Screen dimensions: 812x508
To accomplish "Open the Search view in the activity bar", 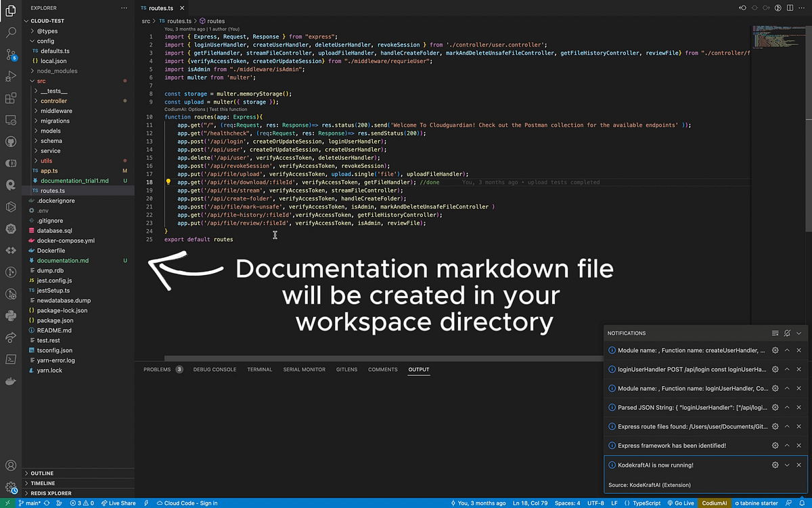I will 12,32.
